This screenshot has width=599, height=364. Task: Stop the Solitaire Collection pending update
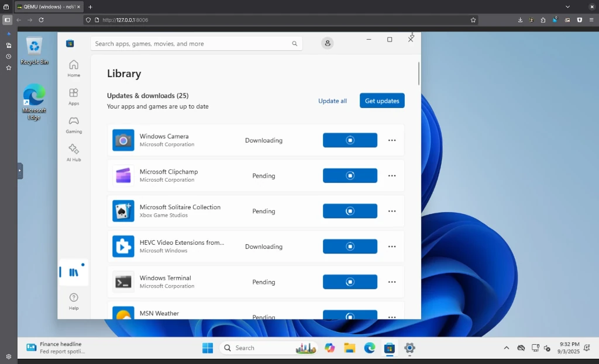point(350,211)
